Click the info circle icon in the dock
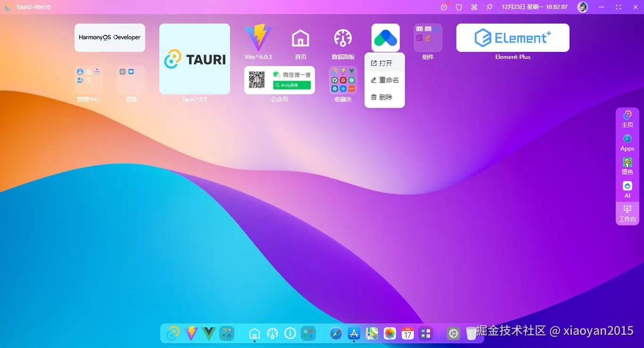This screenshot has height=348, width=644. coord(290,333)
